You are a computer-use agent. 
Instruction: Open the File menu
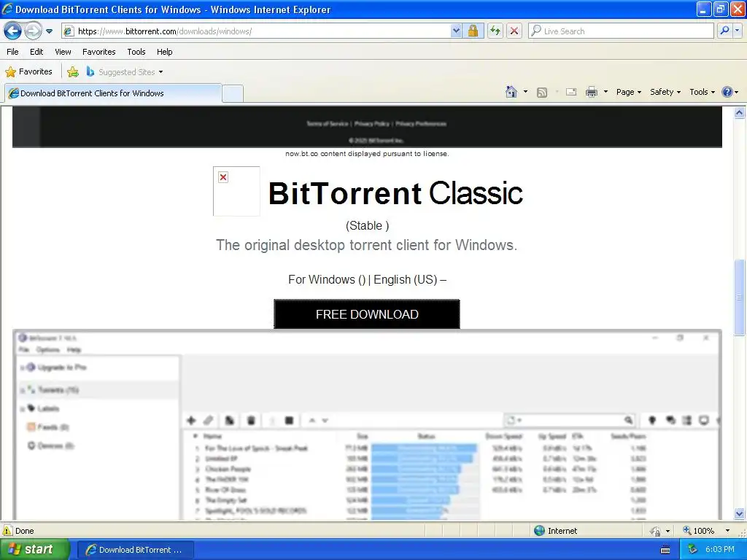pos(13,52)
